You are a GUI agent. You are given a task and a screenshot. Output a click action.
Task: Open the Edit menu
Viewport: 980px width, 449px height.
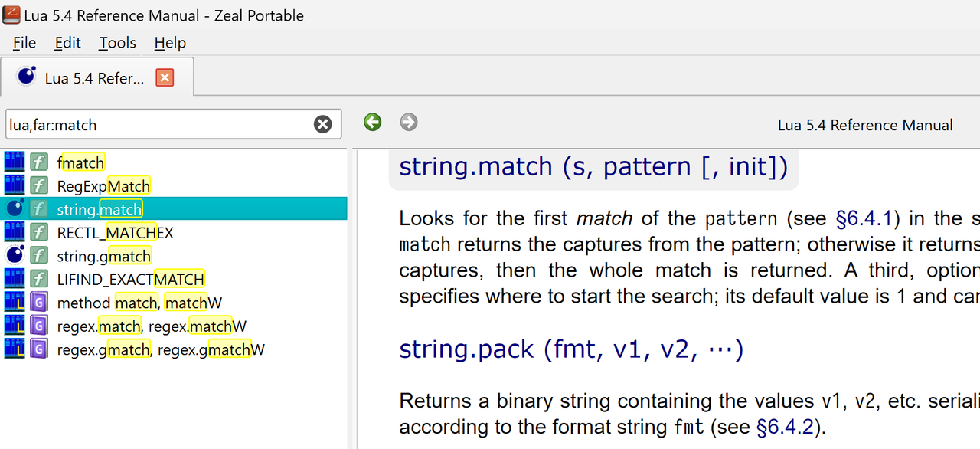[67, 43]
